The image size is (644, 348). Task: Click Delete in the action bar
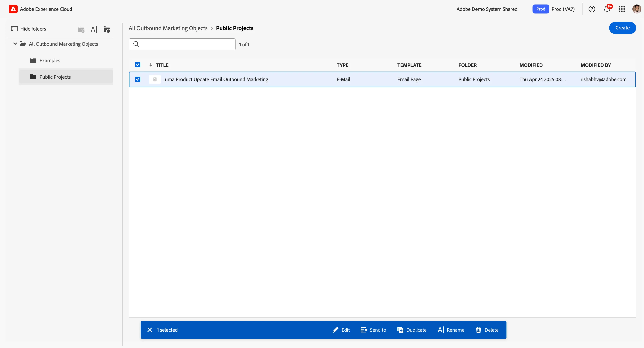[x=487, y=330]
